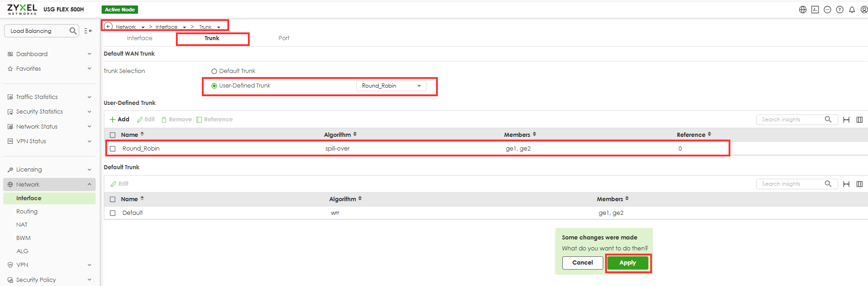Screen dimensions: 868x286
Task: Open the help question mark icon
Action: tap(839, 10)
